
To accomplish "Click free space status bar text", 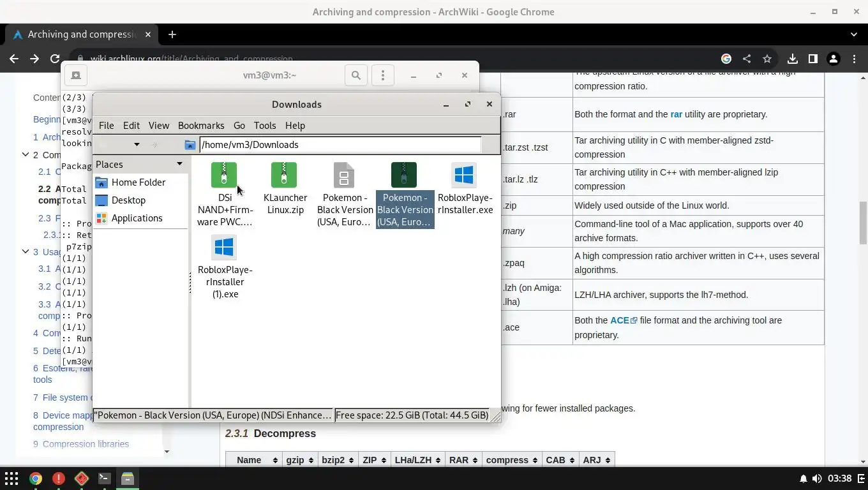I will (x=412, y=415).
